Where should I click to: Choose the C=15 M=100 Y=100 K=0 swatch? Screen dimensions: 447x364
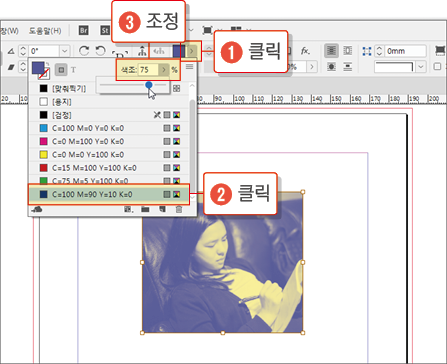point(109,168)
